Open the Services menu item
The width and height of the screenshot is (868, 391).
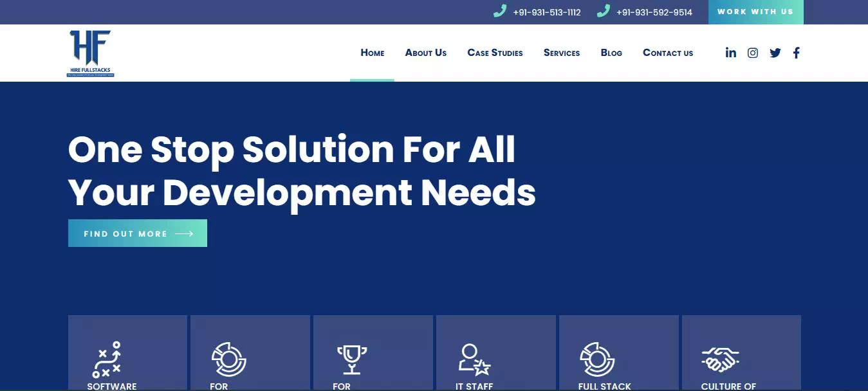tap(562, 53)
